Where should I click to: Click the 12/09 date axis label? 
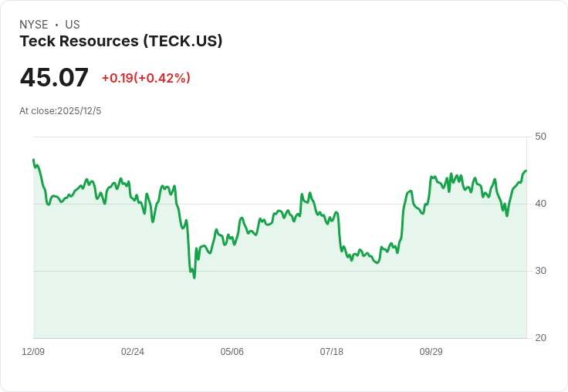click(x=33, y=352)
